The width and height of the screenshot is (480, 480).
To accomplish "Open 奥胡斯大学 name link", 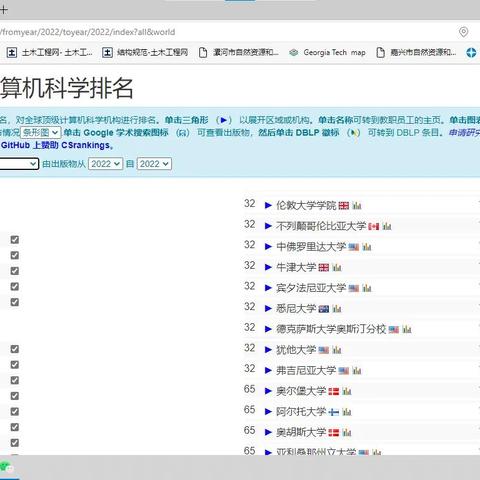I will (301, 433).
